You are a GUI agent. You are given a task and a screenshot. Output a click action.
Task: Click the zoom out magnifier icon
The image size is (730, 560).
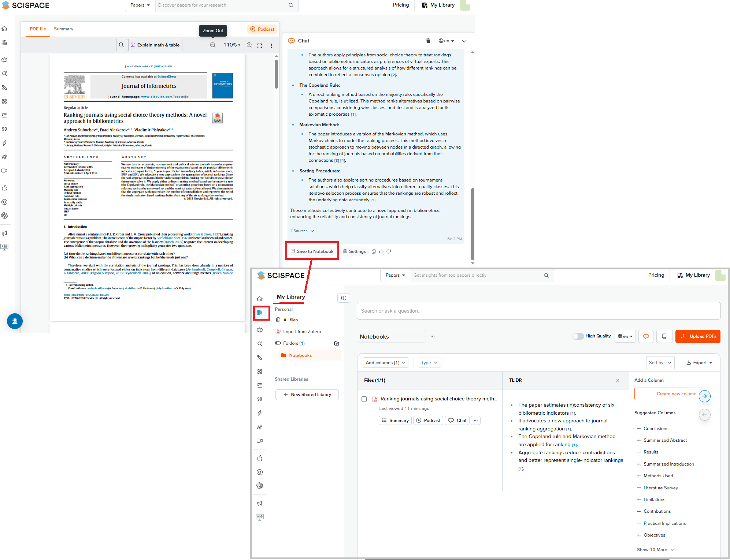coord(212,45)
